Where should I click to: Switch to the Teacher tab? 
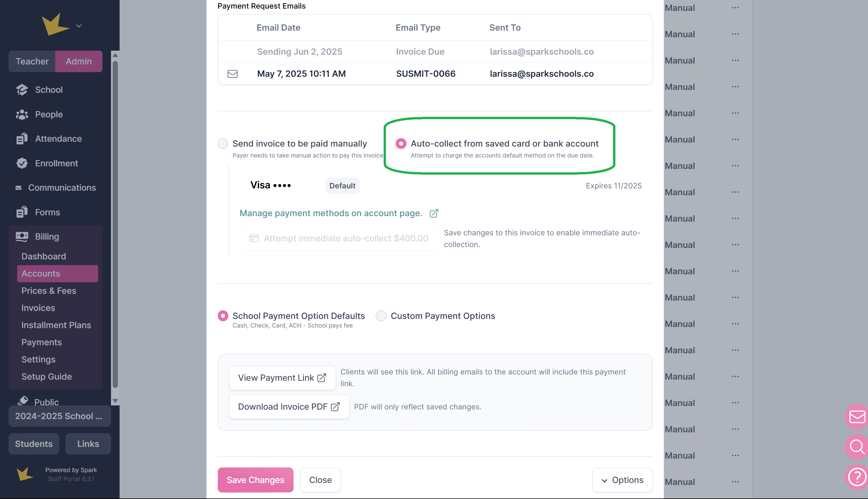pyautogui.click(x=32, y=61)
